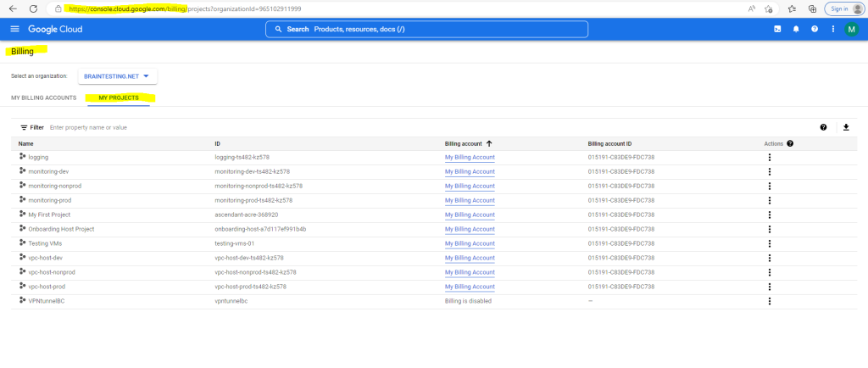The width and height of the screenshot is (868, 368).
Task: Open the header three-dot settings menu
Action: tap(833, 30)
